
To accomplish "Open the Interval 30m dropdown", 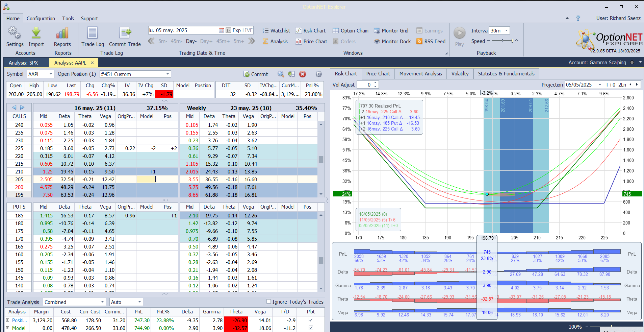I will tap(506, 30).
